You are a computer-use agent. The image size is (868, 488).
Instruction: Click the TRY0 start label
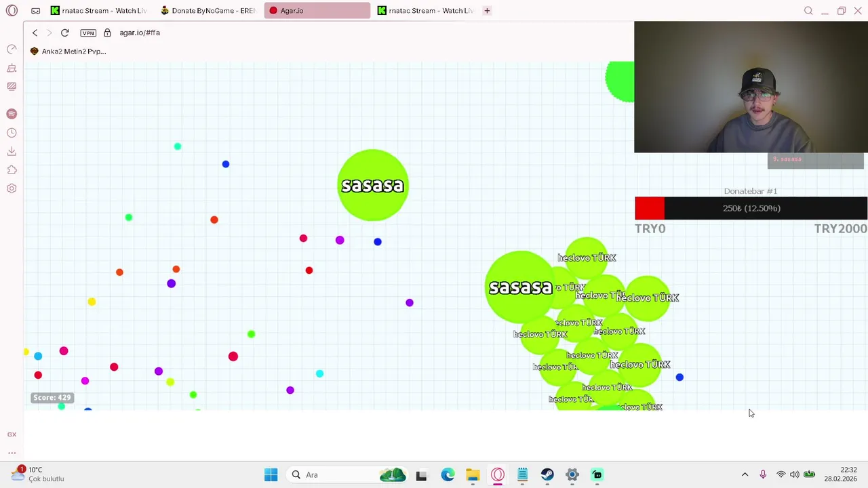tap(650, 228)
